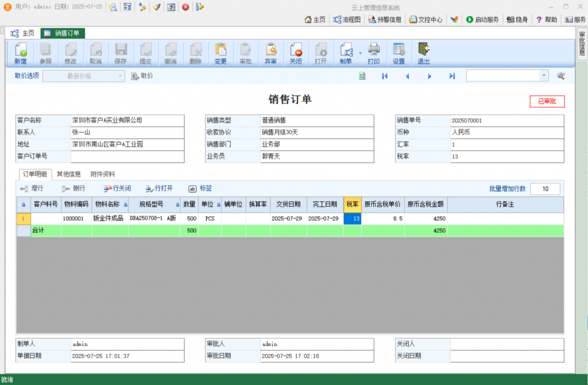588x385 pixels.
Task: Click the 变更 change toolbar icon
Action: coord(220,53)
